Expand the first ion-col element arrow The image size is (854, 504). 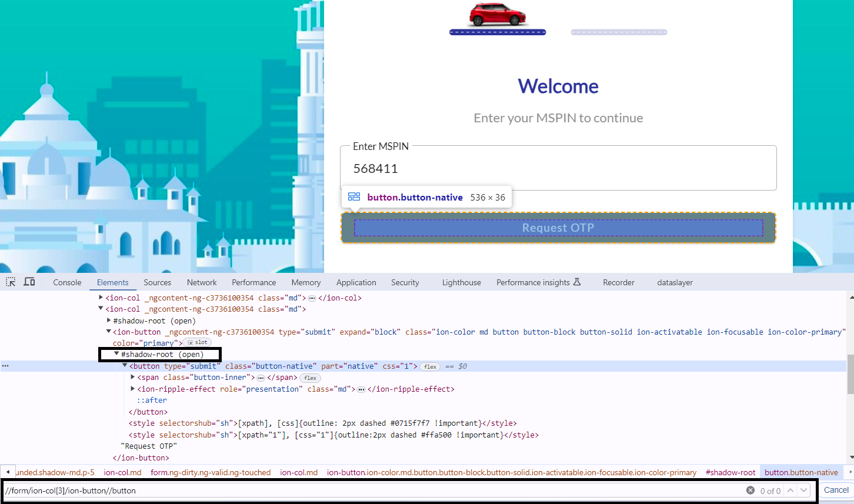pos(101,298)
